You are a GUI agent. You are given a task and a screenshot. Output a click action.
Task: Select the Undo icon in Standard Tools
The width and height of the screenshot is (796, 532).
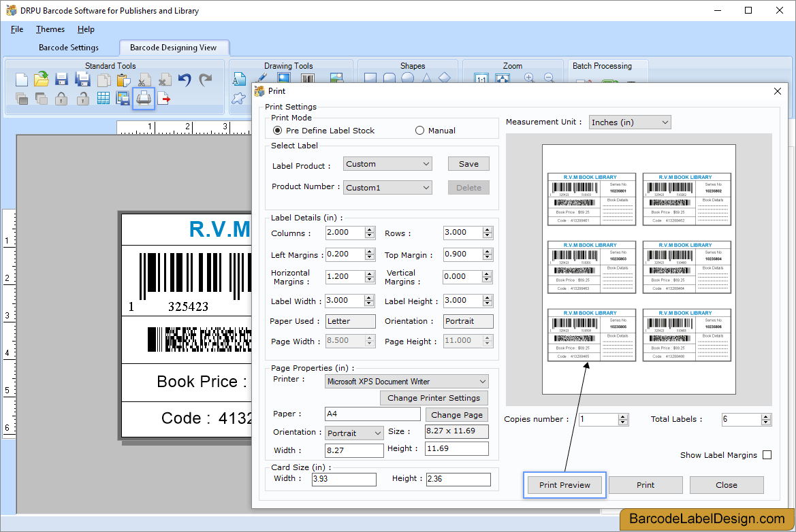pyautogui.click(x=184, y=80)
